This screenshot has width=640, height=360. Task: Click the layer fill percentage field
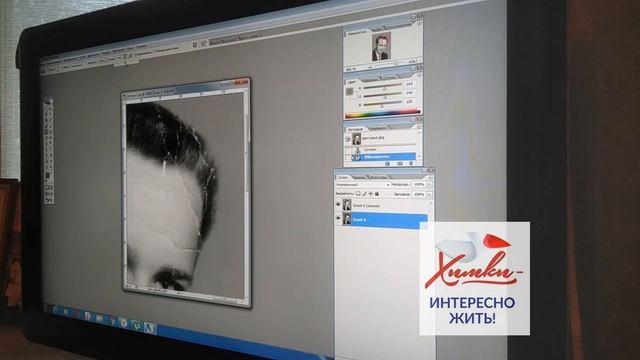tap(419, 195)
